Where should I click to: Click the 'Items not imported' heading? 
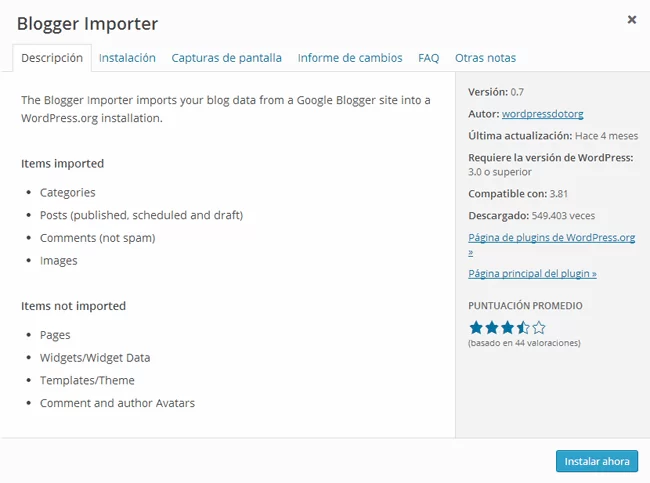[73, 306]
